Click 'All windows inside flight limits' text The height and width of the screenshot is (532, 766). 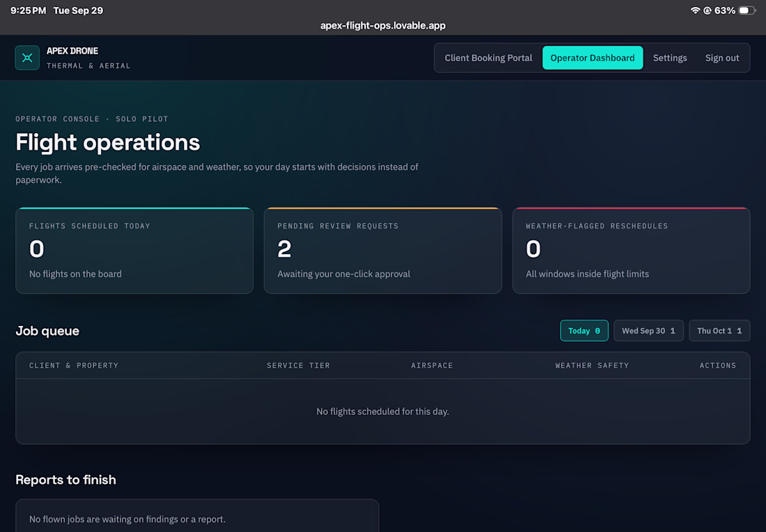pos(587,274)
